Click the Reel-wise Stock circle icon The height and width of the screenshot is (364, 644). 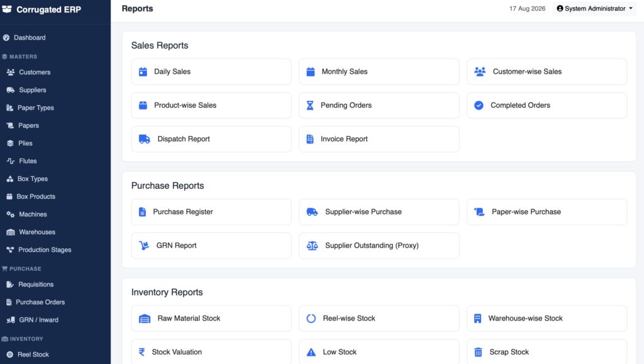click(311, 319)
